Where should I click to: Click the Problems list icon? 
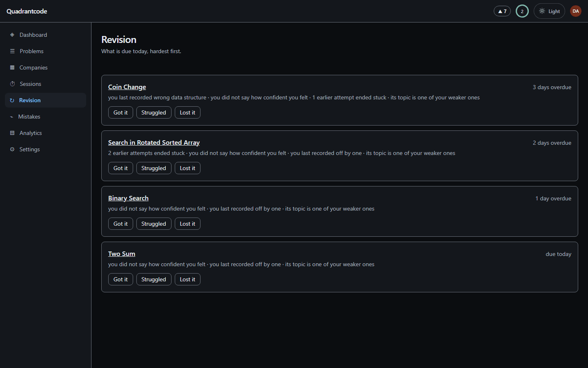click(12, 51)
